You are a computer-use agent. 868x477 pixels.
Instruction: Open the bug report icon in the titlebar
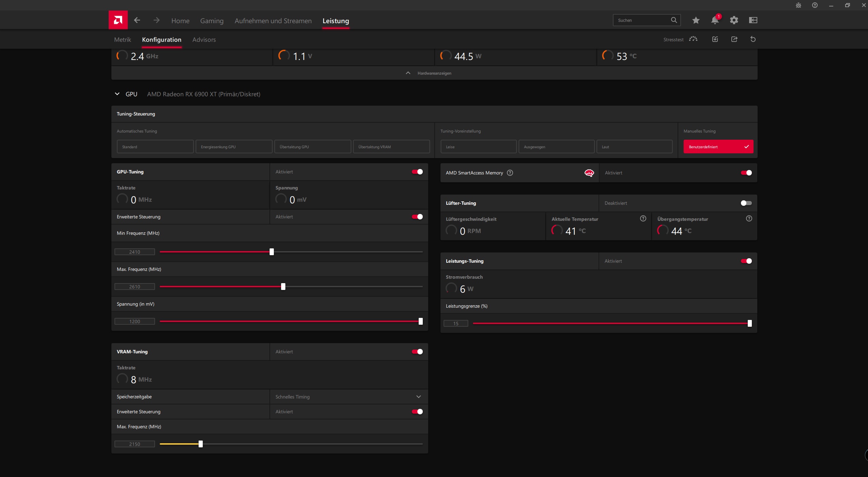click(x=798, y=5)
